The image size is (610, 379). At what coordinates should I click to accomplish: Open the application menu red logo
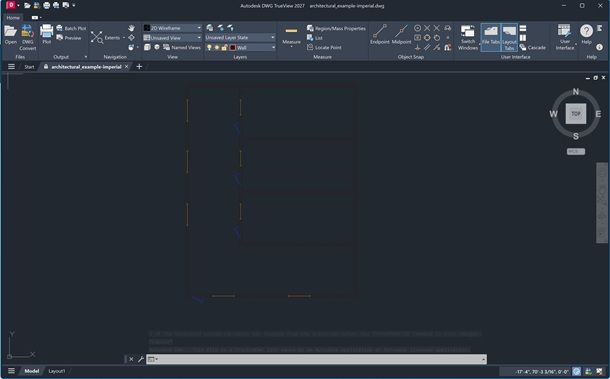(11, 5)
